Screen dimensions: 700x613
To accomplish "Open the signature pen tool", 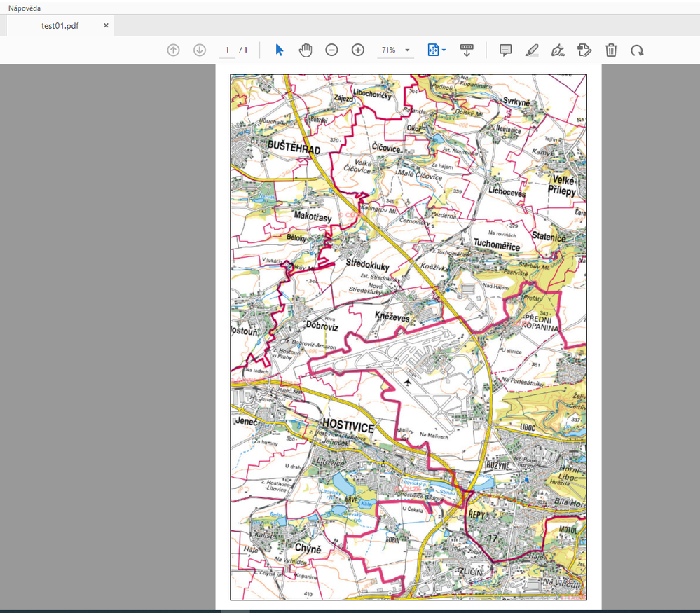I will point(558,50).
